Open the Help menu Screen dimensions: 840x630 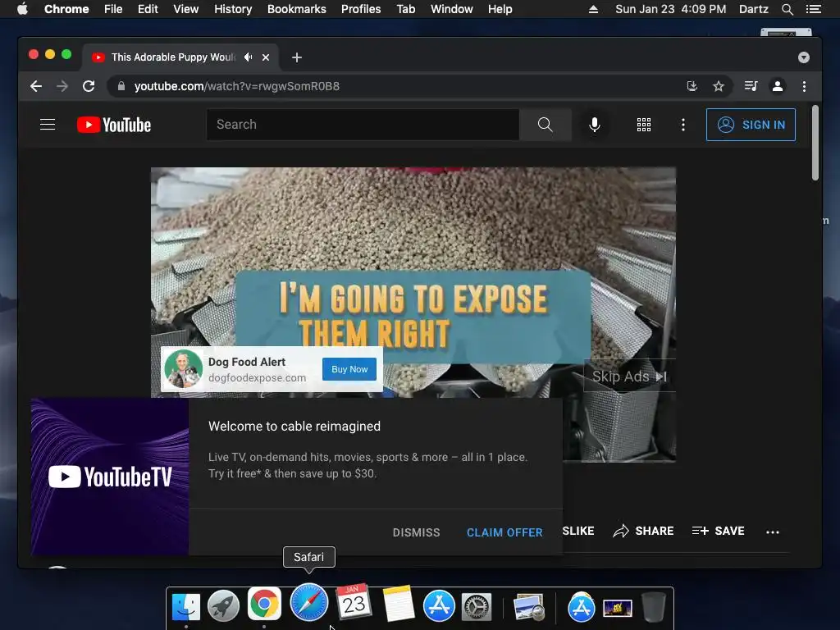(x=500, y=9)
